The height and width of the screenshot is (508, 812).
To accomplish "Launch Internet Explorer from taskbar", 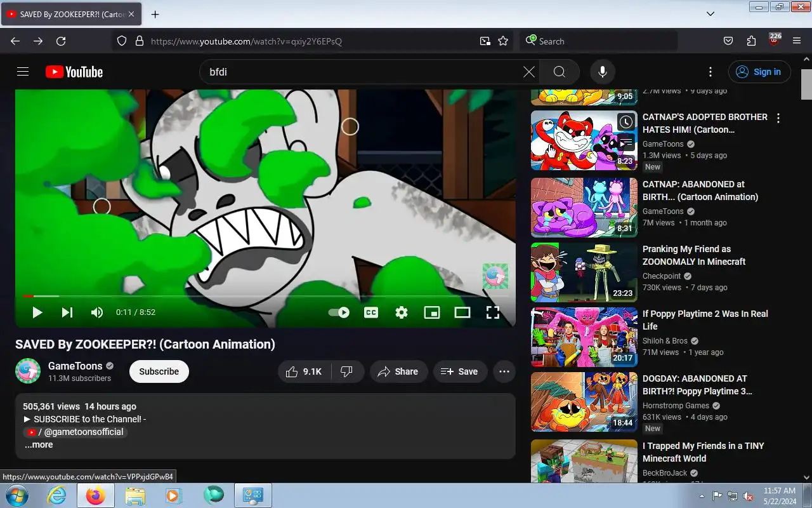I will click(57, 495).
